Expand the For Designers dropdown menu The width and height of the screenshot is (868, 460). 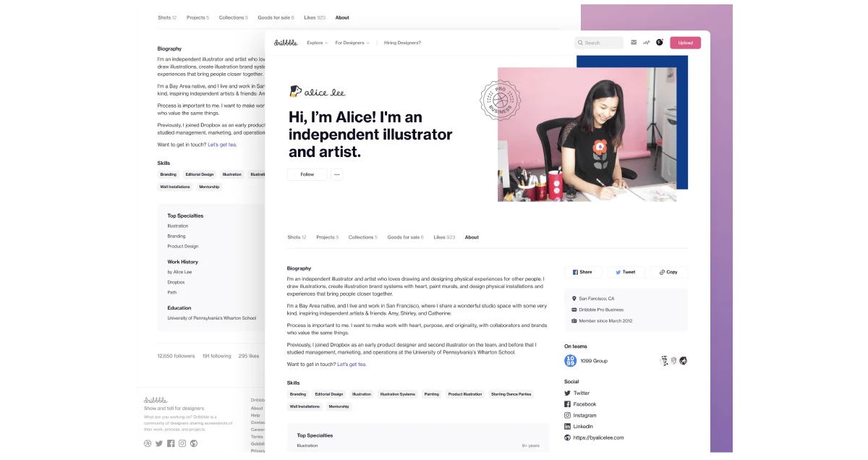pyautogui.click(x=352, y=43)
